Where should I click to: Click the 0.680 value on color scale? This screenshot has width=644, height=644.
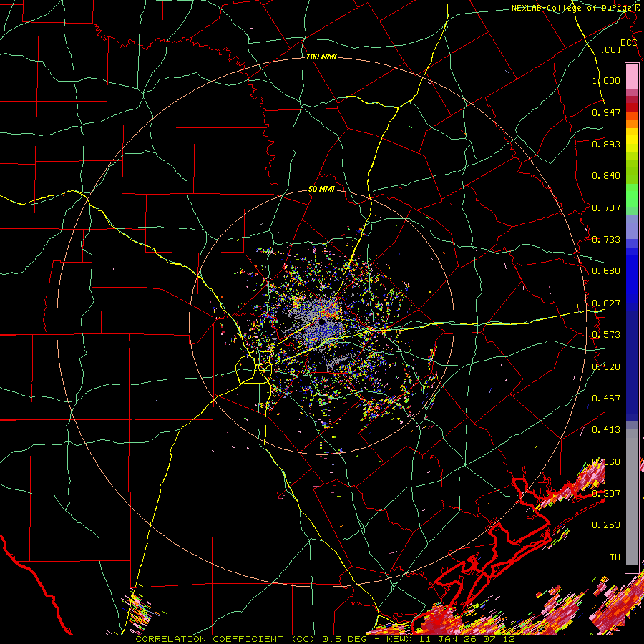pyautogui.click(x=606, y=271)
